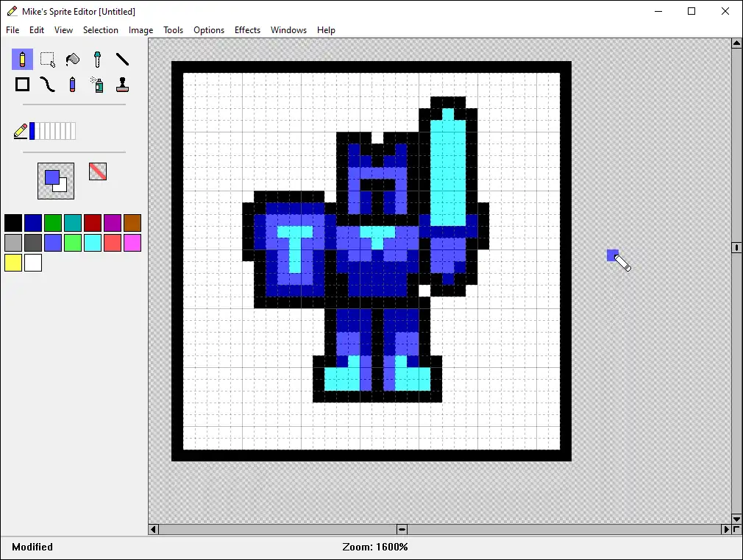Click the horizontal scrollbar left arrow
The image size is (743, 560).
(x=154, y=529)
